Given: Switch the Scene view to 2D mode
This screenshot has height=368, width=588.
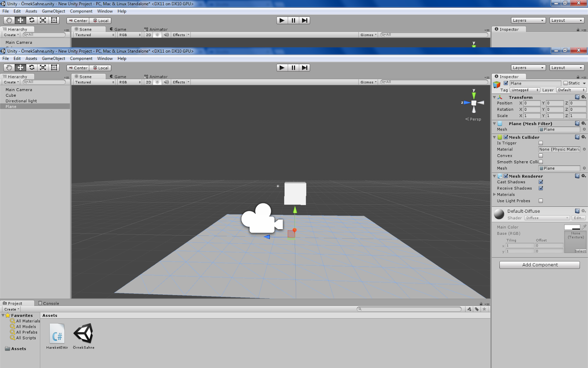Looking at the screenshot, I should click(148, 82).
